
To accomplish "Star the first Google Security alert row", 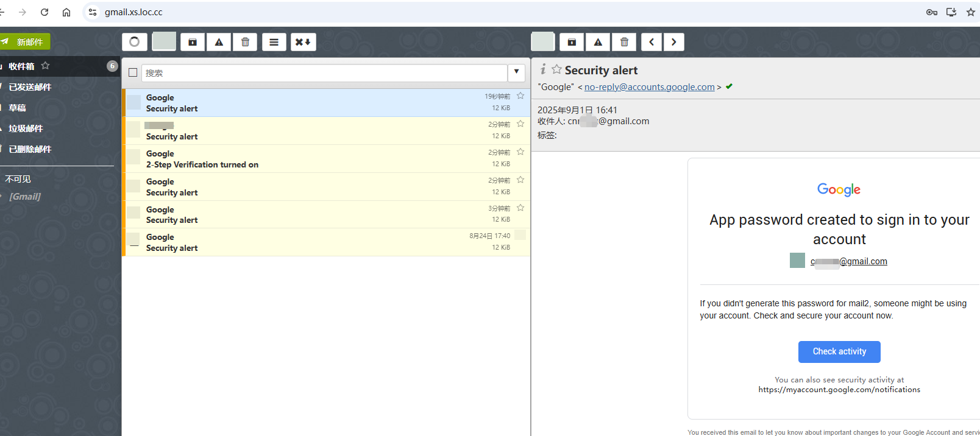I will (x=520, y=96).
